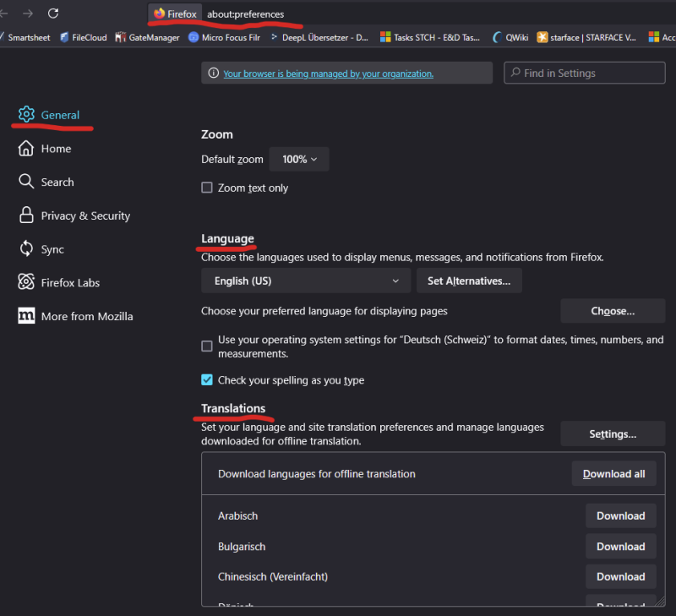Select the Search magnifier icon in sidebar

pos(26,182)
